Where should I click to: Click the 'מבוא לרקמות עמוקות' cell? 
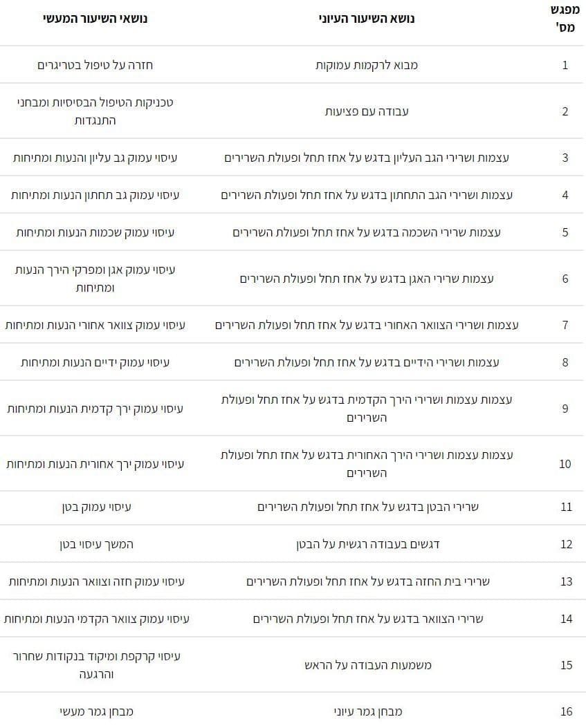(x=367, y=65)
